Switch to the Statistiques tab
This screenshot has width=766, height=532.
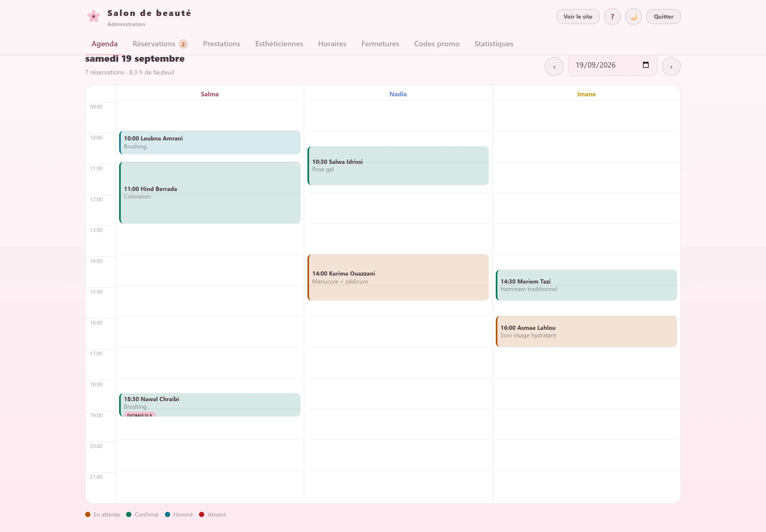[x=494, y=44]
